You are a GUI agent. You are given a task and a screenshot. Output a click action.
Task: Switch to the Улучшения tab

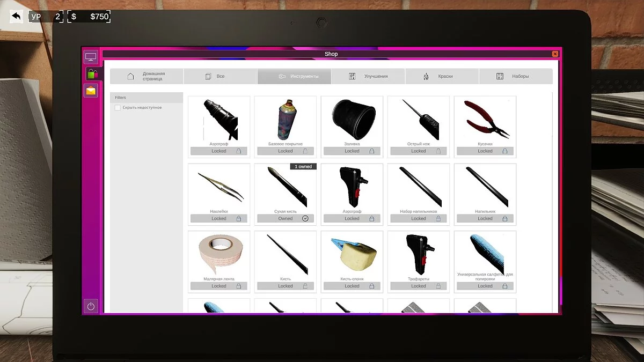click(368, 76)
